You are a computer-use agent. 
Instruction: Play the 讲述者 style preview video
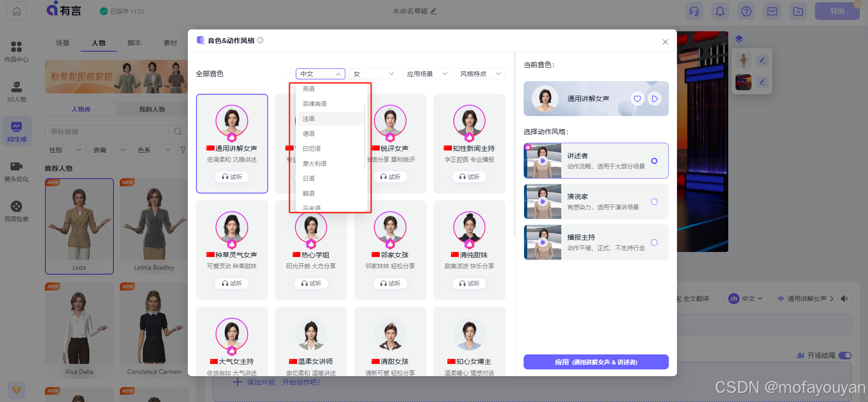(543, 161)
